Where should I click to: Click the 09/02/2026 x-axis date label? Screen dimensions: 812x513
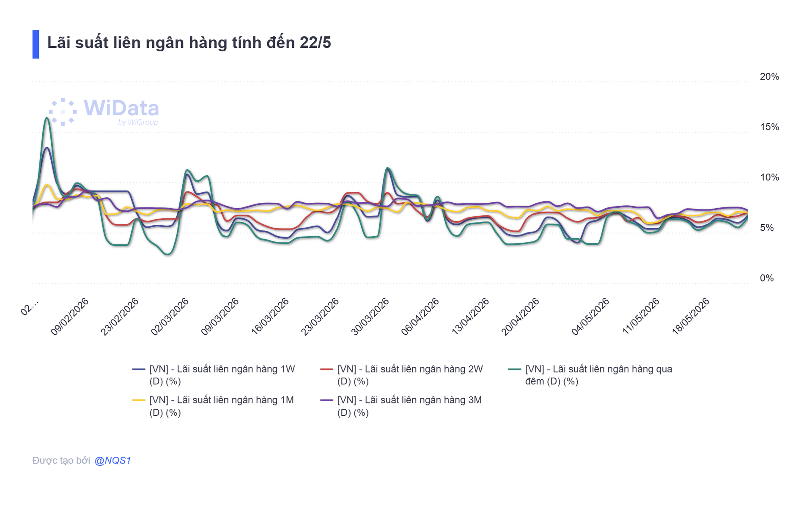click(70, 317)
